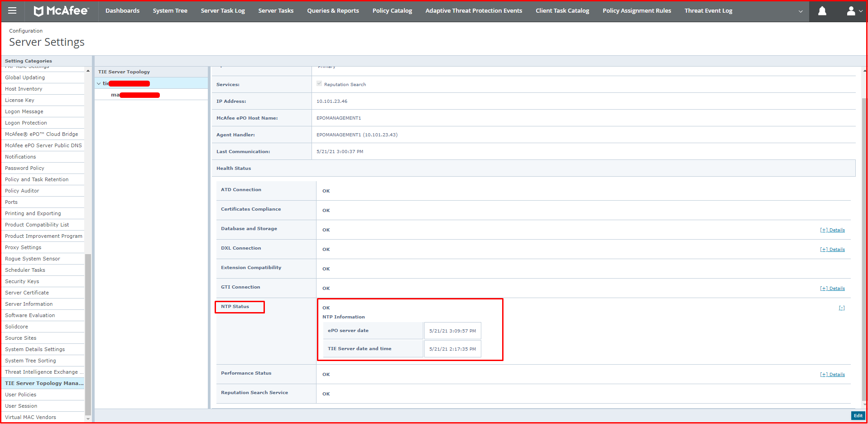The width and height of the screenshot is (868, 424).
Task: Toggle the Reputation Search checkbox
Action: click(319, 84)
